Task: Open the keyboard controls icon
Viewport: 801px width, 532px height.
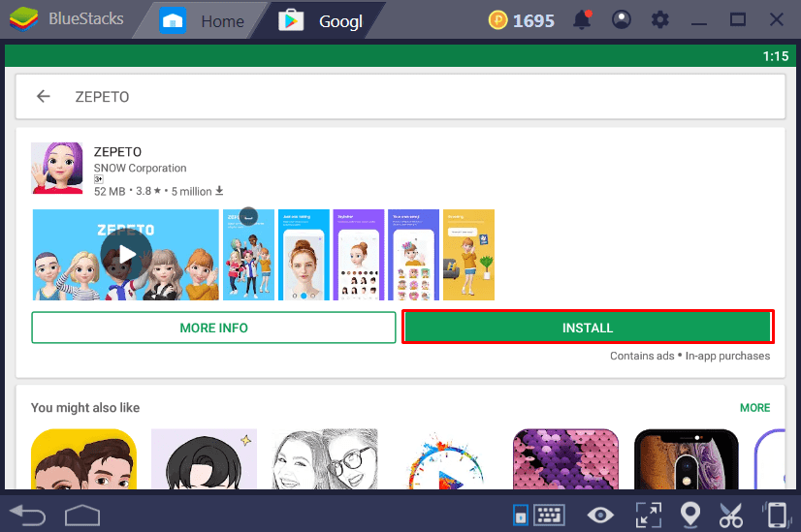Action: pos(549,514)
